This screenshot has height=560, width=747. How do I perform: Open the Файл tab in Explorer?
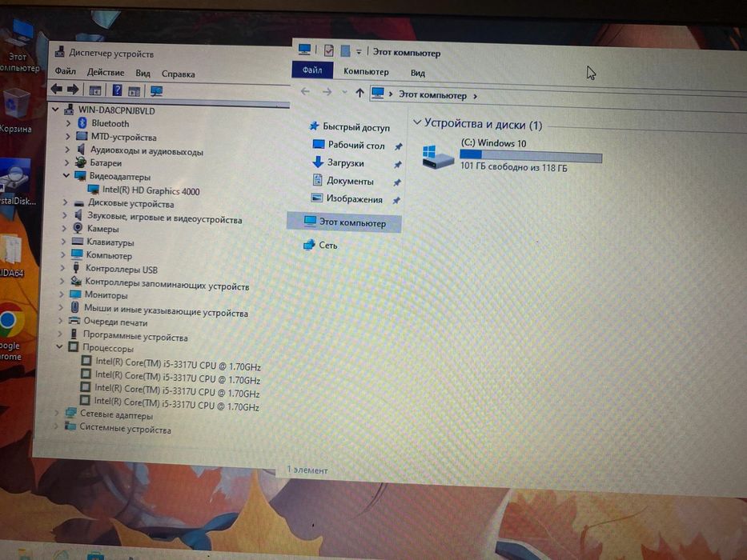click(x=312, y=70)
